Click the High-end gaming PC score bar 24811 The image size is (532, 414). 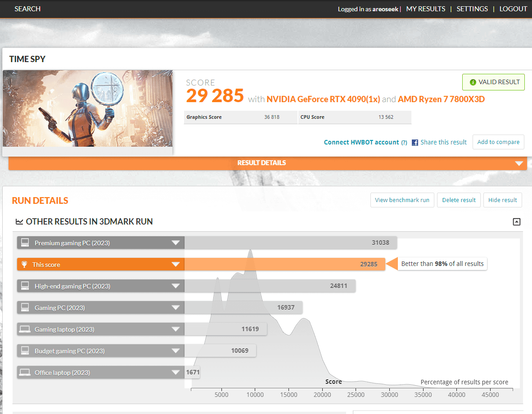point(270,286)
